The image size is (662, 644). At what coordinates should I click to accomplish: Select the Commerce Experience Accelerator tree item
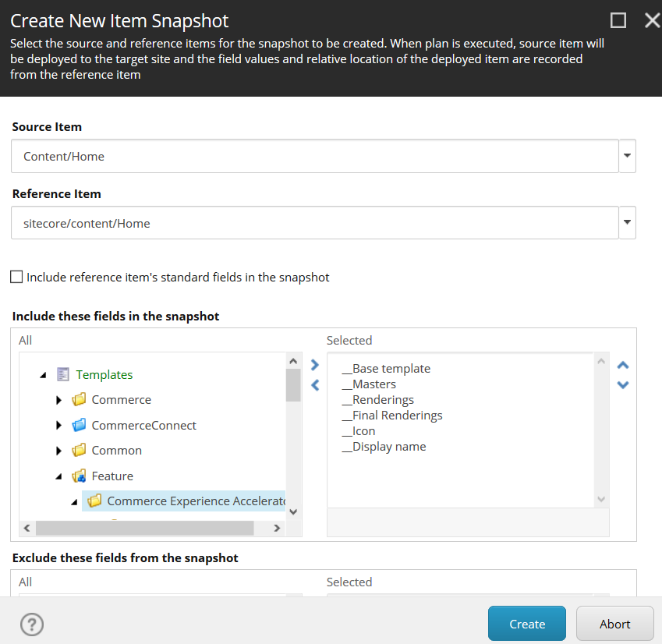click(x=196, y=501)
